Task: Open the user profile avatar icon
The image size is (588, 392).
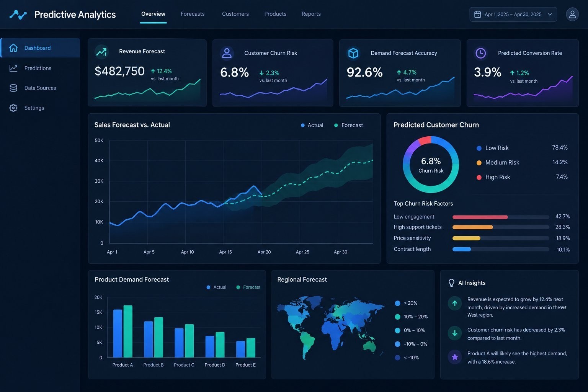Action: 572,14
